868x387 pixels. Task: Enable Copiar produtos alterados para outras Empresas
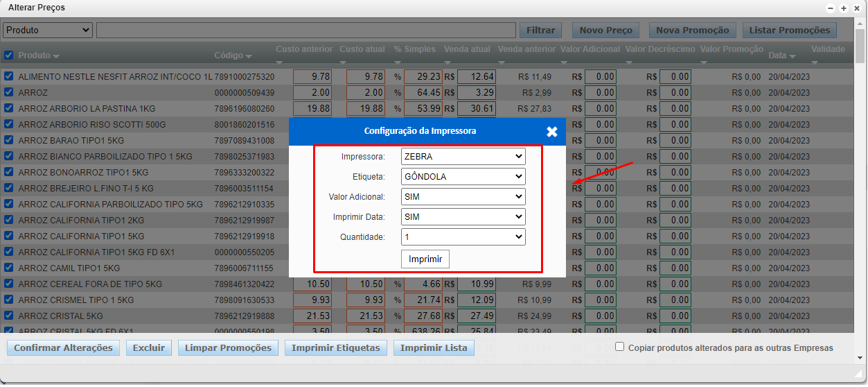(620, 347)
